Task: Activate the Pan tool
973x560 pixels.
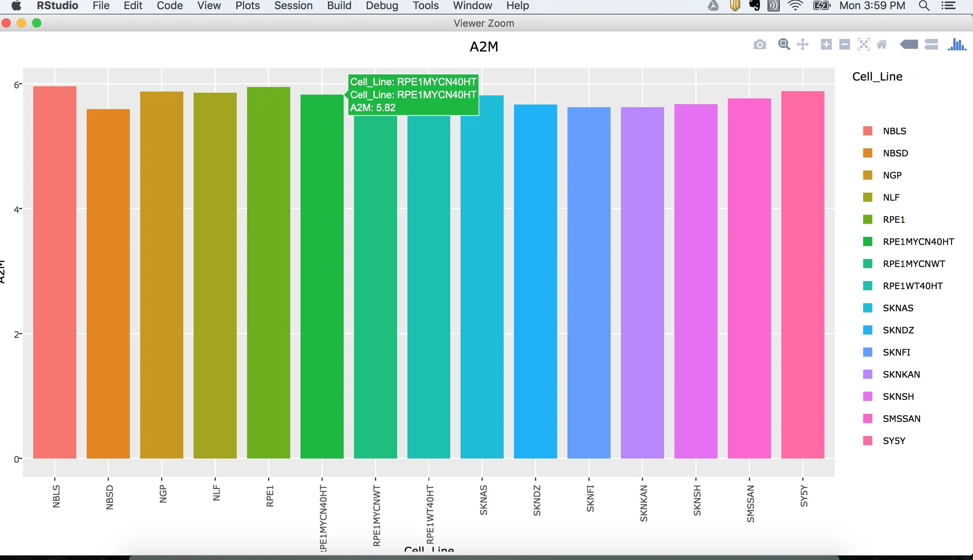Action: 802,45
